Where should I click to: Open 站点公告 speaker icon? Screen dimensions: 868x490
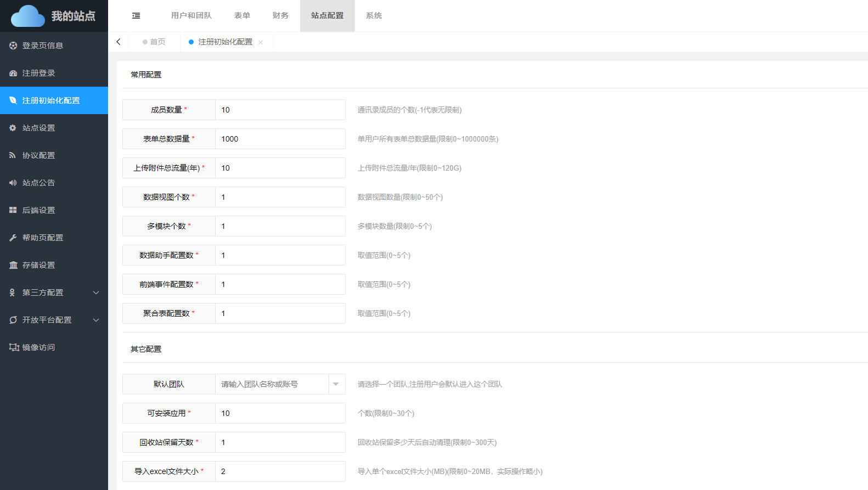(x=13, y=183)
